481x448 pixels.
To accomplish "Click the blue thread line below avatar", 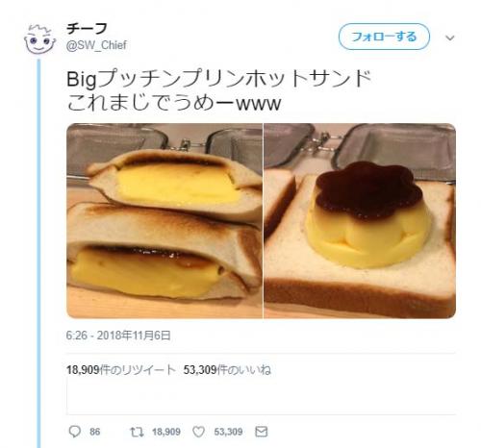I will 38,253.
